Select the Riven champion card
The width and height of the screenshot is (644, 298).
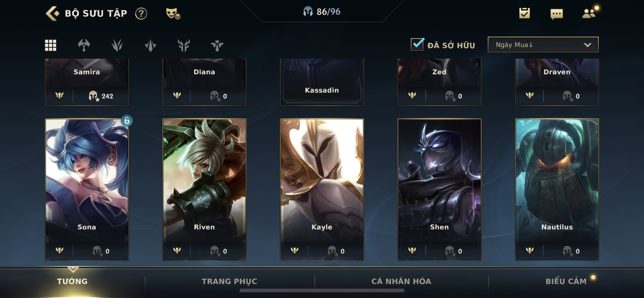click(204, 189)
